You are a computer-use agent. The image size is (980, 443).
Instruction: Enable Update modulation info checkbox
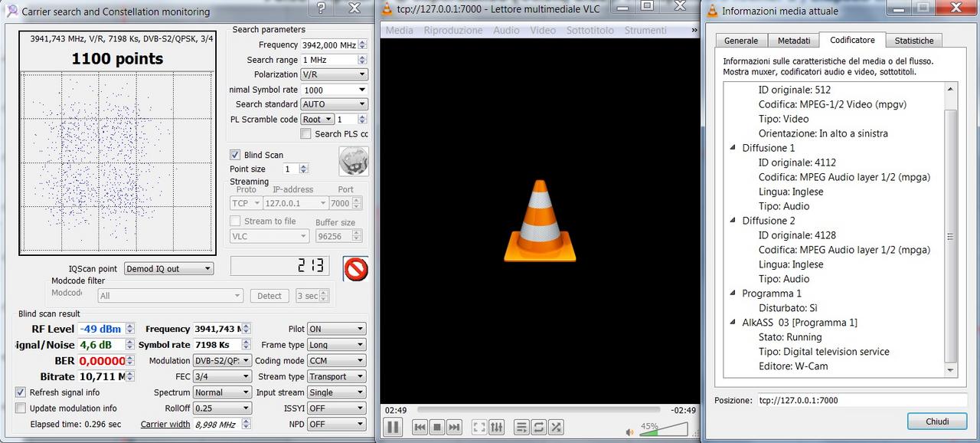point(21,408)
